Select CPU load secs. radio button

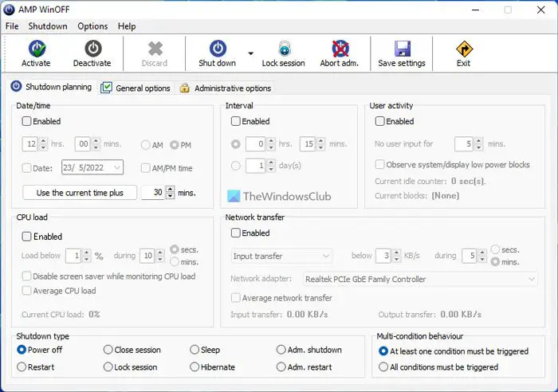174,249
